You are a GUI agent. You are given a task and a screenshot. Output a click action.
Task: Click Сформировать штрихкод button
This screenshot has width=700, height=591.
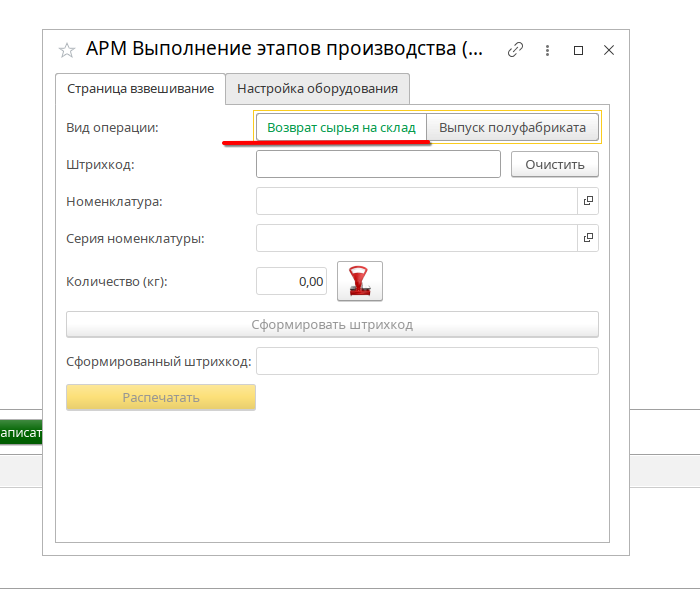[x=332, y=325]
